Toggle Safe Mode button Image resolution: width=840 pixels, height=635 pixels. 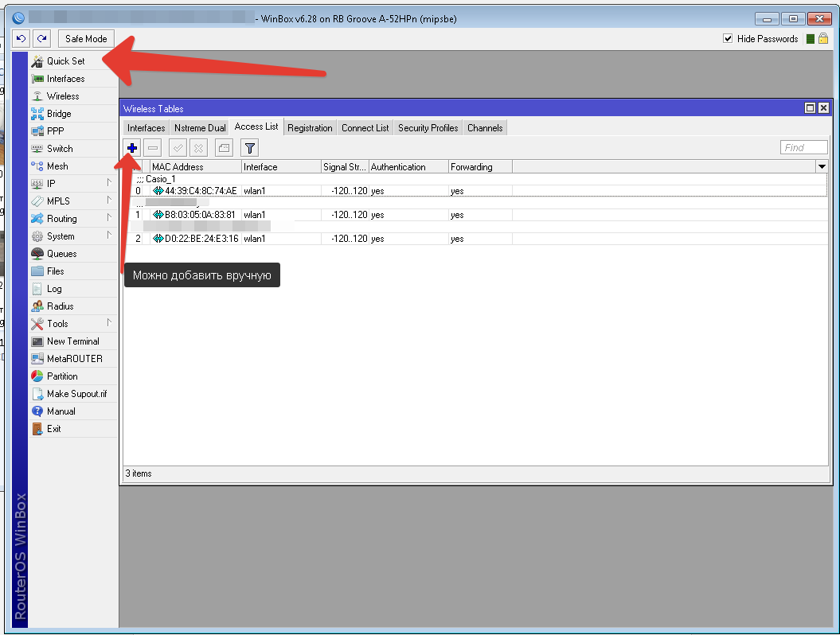[86, 38]
